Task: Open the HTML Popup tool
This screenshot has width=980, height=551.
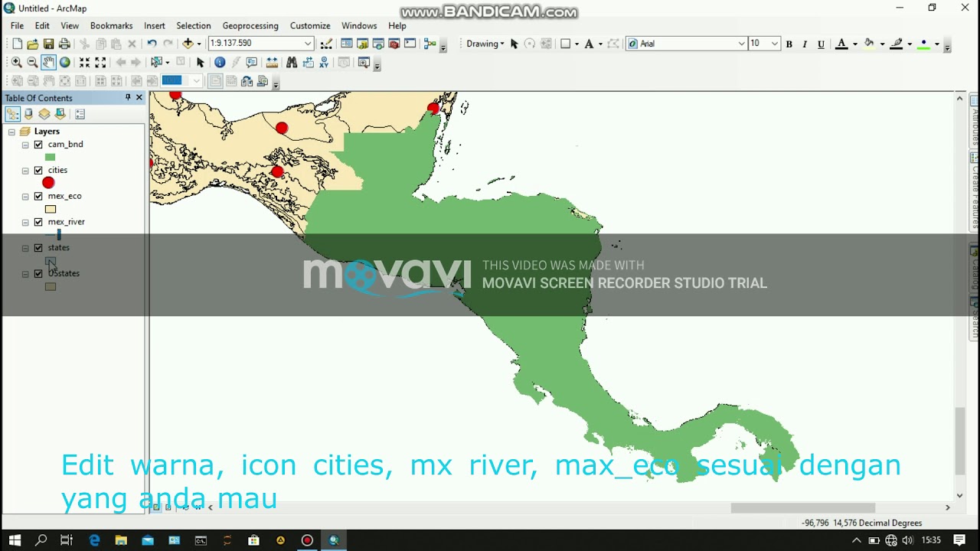Action: tap(252, 62)
